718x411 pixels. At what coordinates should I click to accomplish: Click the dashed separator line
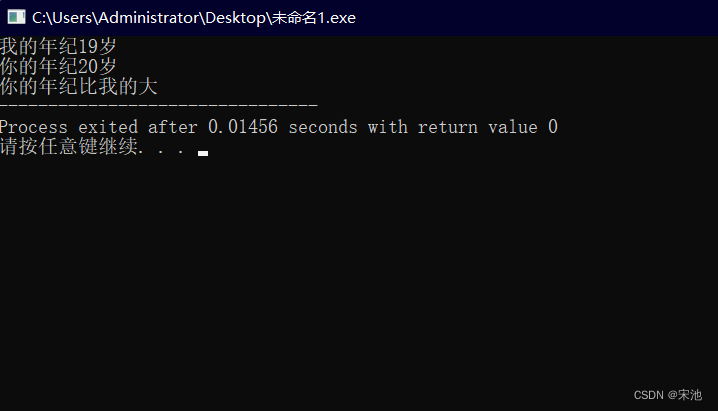click(x=159, y=106)
